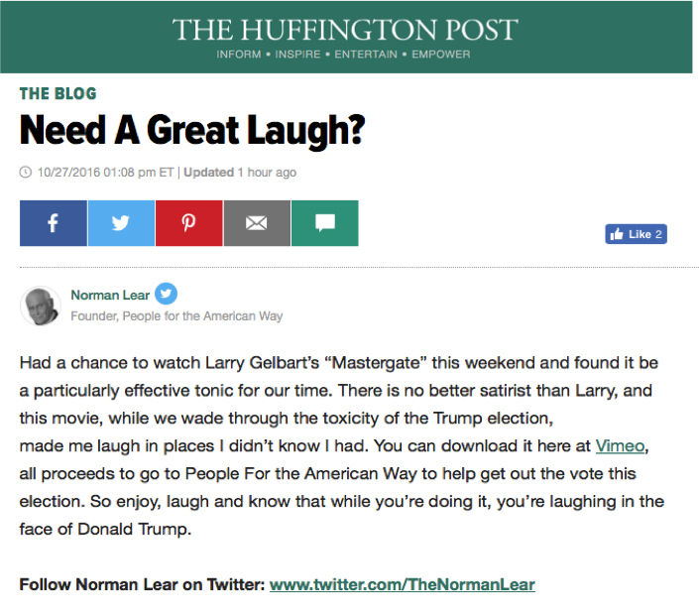Open Norman Lear author profile link

(110, 295)
